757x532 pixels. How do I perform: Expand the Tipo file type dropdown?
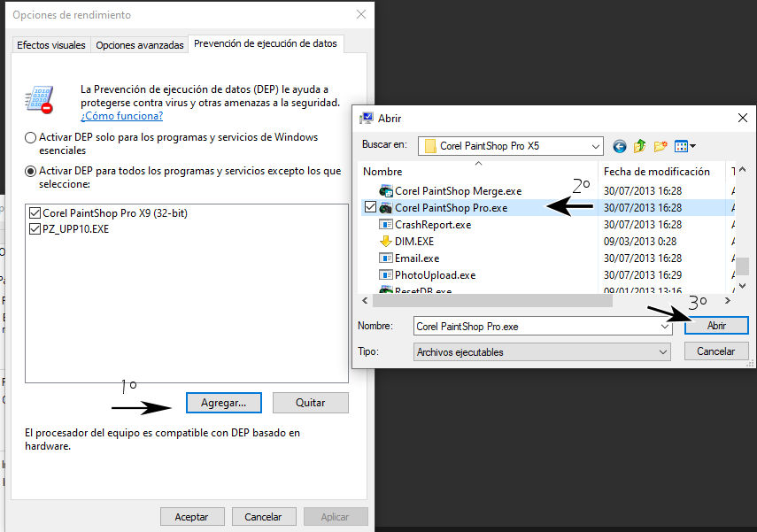(663, 352)
